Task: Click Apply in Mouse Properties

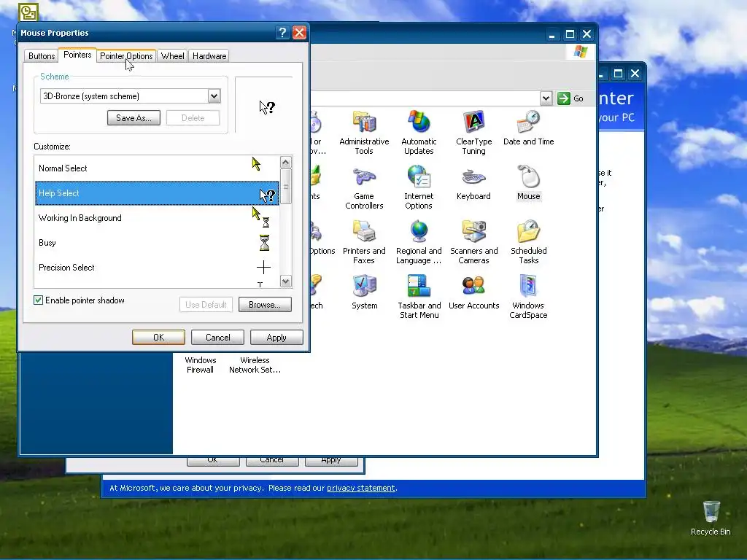Action: coord(276,337)
